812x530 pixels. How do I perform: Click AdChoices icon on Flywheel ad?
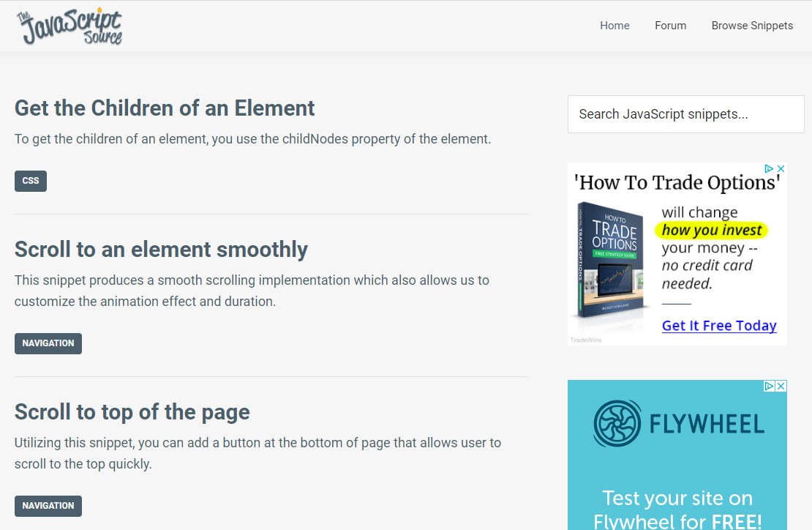coord(770,386)
